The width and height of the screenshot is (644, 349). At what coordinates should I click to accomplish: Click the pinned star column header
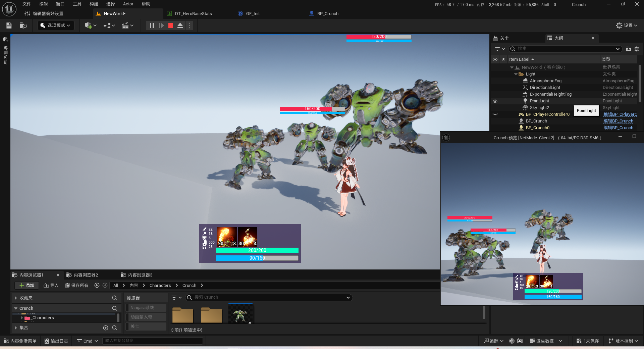tap(503, 59)
